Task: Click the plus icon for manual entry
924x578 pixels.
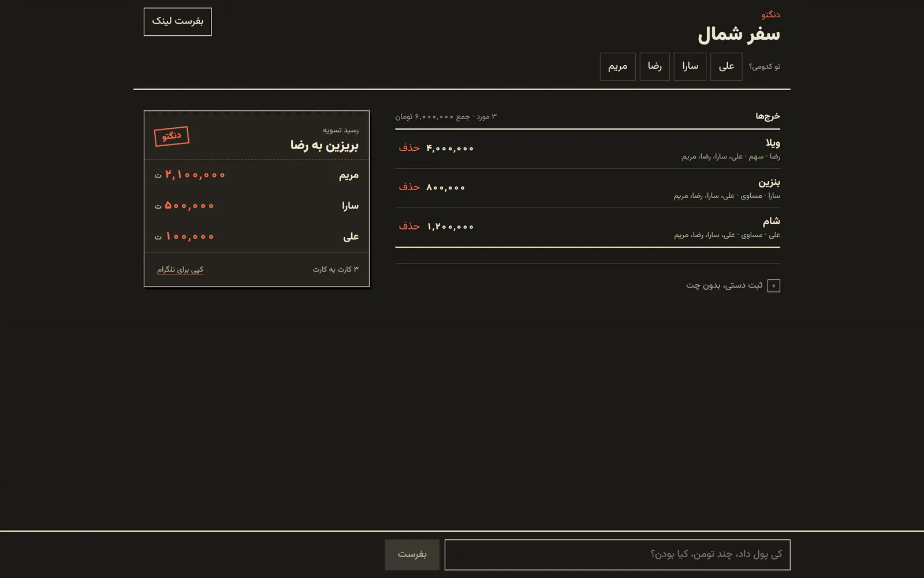Action: pyautogui.click(x=774, y=286)
